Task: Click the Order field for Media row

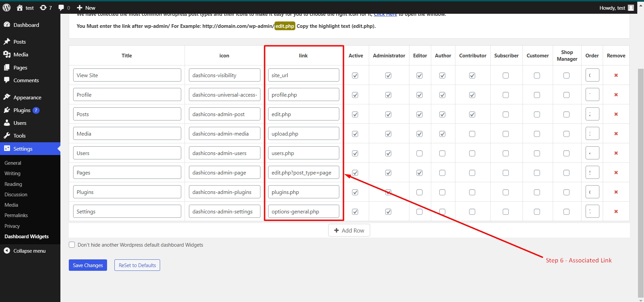Action: click(592, 134)
